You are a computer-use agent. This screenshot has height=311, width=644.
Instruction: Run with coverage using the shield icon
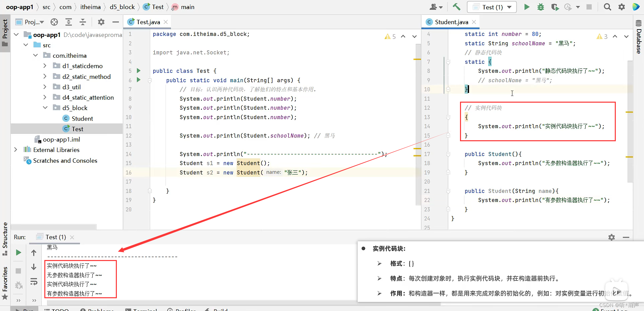point(555,7)
